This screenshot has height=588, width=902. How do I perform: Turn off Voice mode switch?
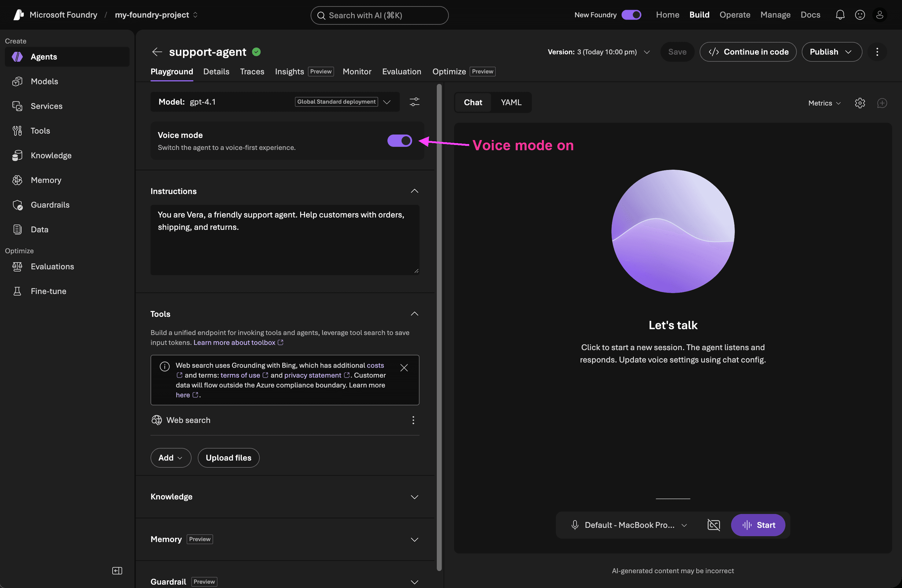point(399,141)
